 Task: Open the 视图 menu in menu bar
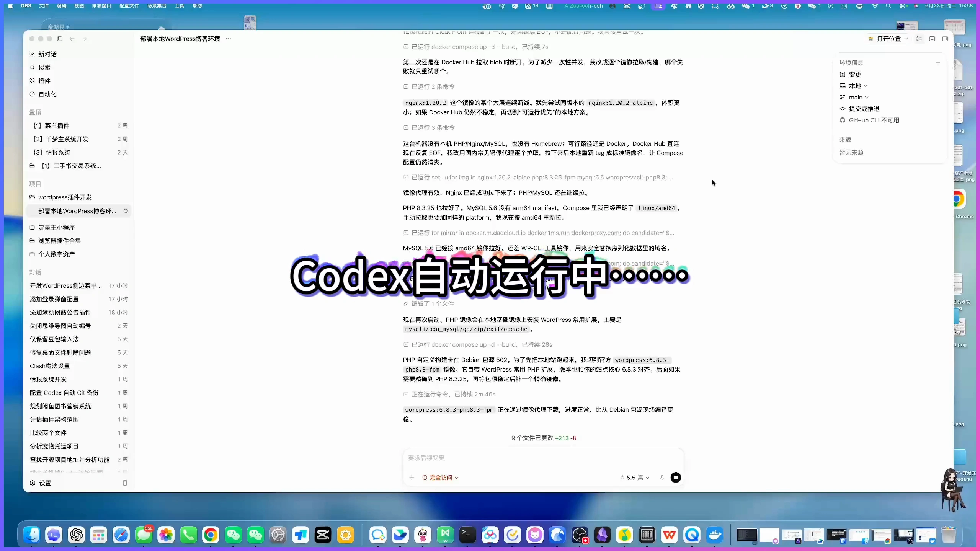79,6
